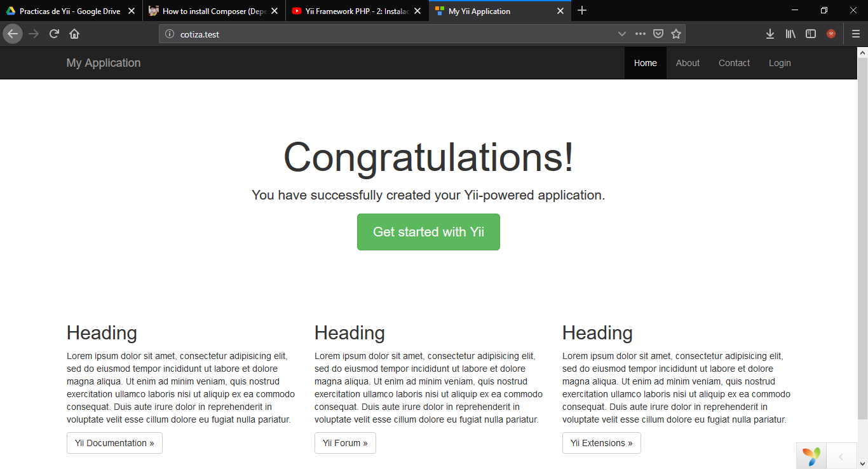Close the Yii Framework PHP YouTube tab
The height and width of the screenshot is (469, 868).
pyautogui.click(x=417, y=11)
